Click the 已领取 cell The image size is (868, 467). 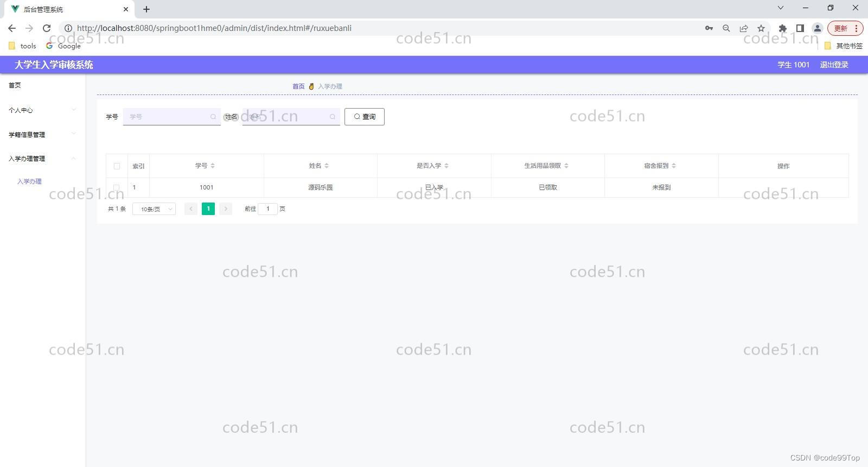coord(548,187)
